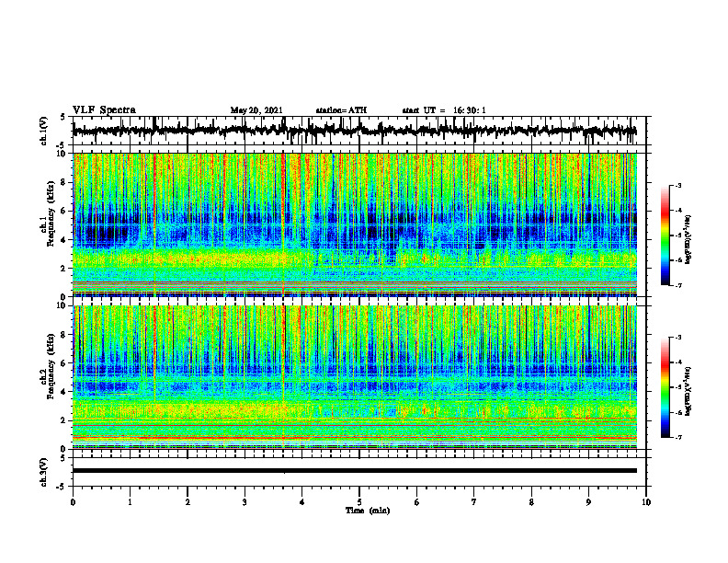Click the "9" tick on time axis

click(x=588, y=502)
